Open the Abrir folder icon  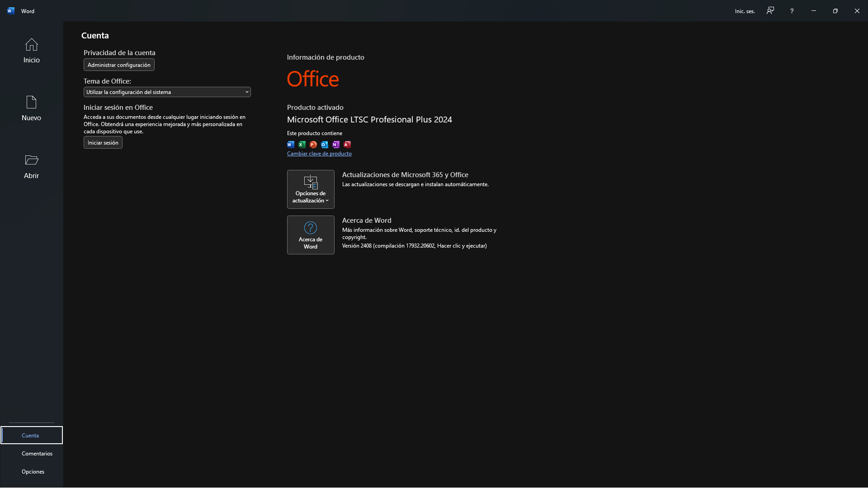pos(30,160)
